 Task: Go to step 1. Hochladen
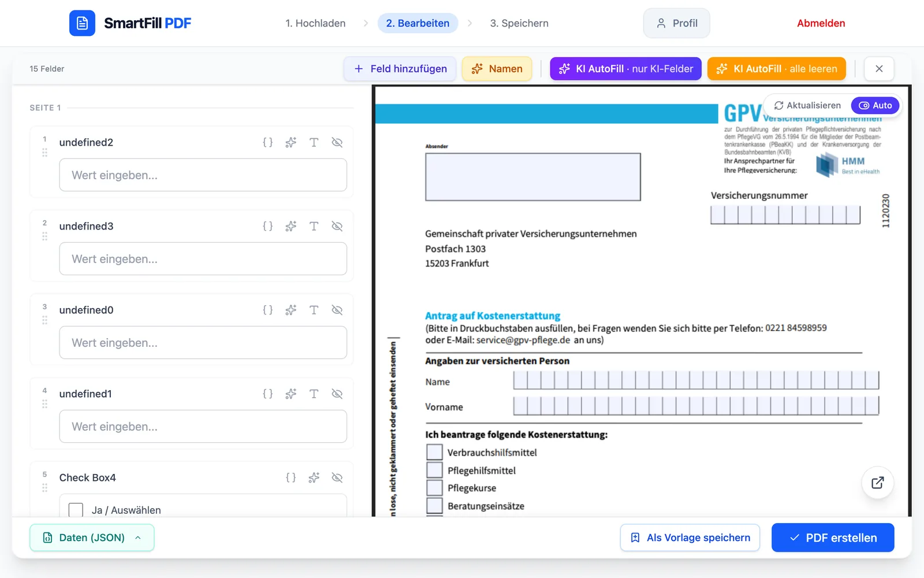coord(315,23)
